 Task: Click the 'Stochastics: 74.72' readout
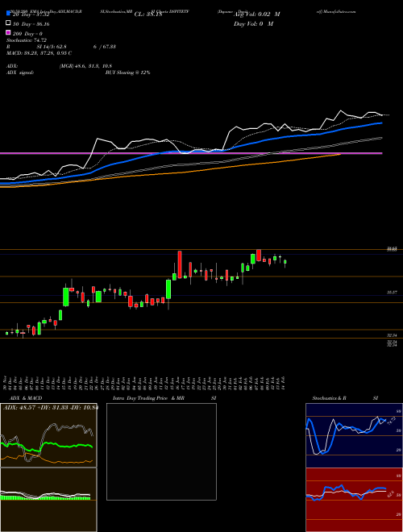(27, 40)
